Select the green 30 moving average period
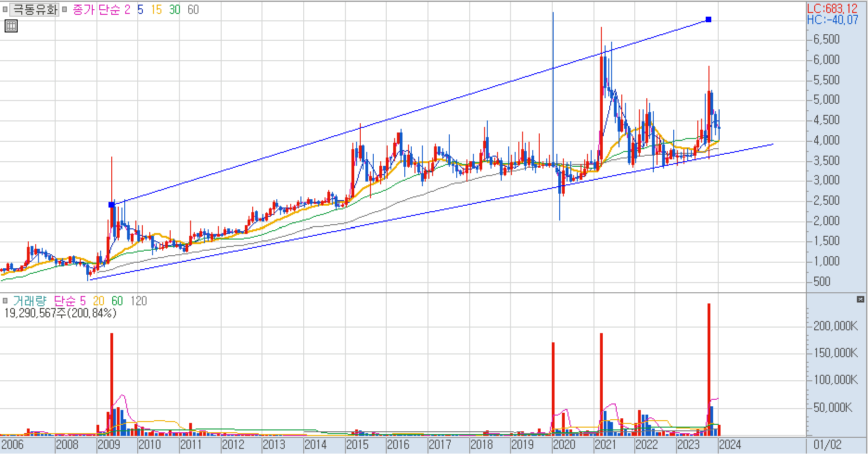868x454 pixels. (174, 9)
